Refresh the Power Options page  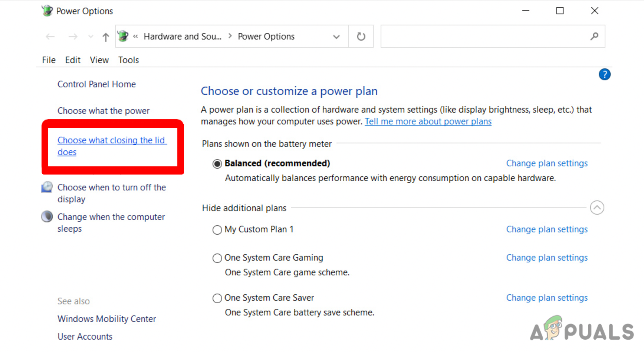point(361,36)
